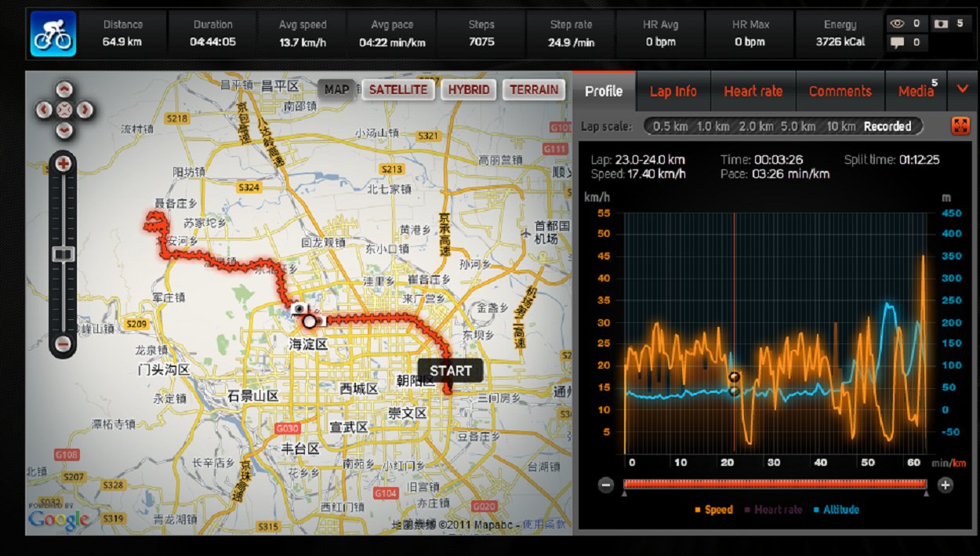The width and height of the screenshot is (980, 556).
Task: Pan the map right with arrow
Action: tap(85, 110)
